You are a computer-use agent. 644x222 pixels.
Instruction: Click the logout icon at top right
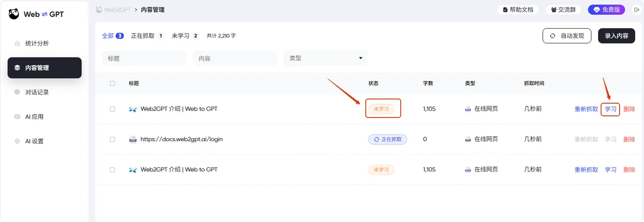pyautogui.click(x=637, y=10)
